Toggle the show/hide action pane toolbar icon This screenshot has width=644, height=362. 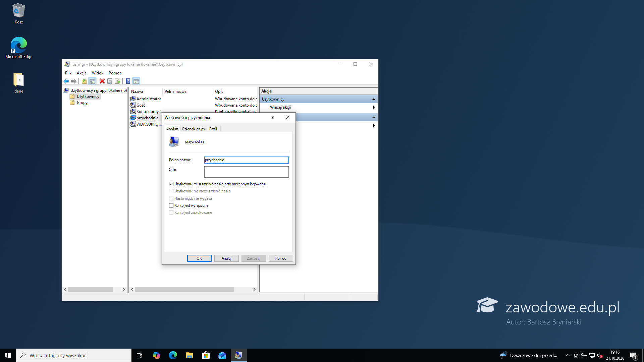pyautogui.click(x=136, y=81)
